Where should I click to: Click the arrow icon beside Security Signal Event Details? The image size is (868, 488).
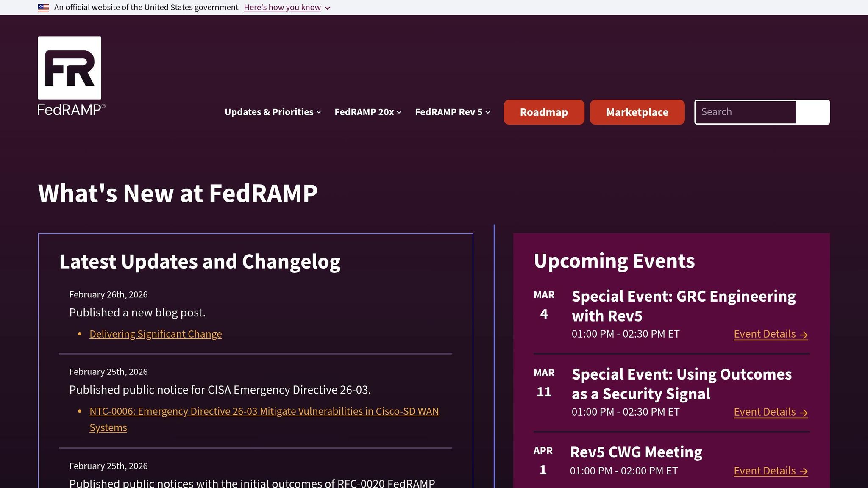[x=803, y=413]
